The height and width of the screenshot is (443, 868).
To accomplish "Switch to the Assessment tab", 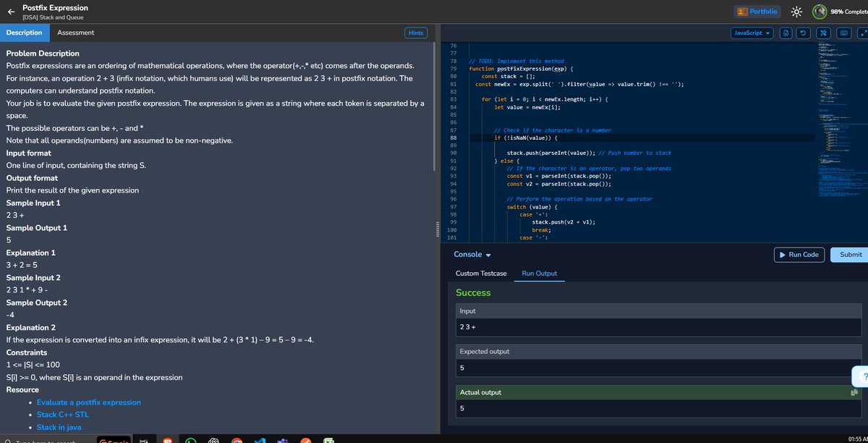I will 76,33.
